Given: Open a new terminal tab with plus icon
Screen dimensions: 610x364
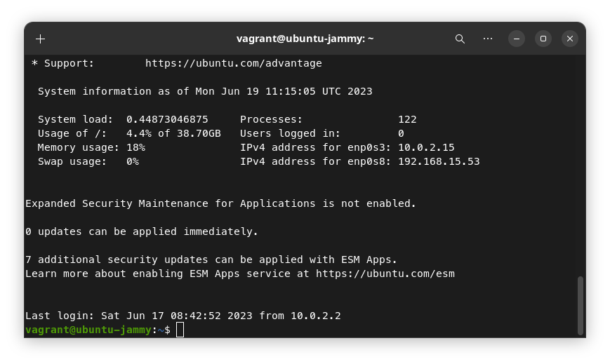Looking at the screenshot, I should pos(40,39).
